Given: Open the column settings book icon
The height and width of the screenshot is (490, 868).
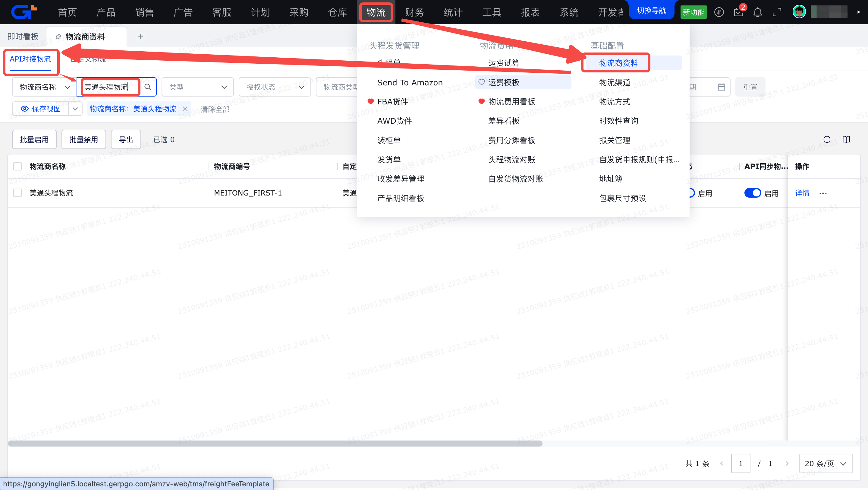Looking at the screenshot, I should (846, 139).
